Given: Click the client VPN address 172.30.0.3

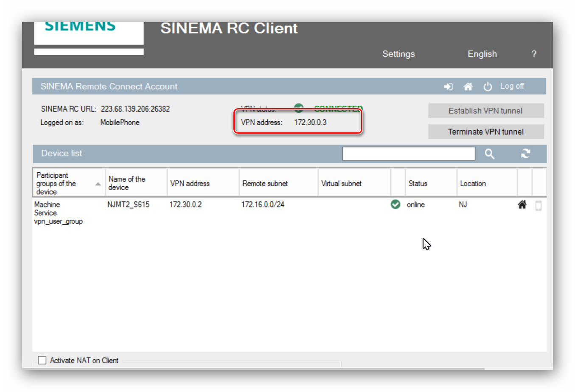Looking at the screenshot, I should [310, 122].
